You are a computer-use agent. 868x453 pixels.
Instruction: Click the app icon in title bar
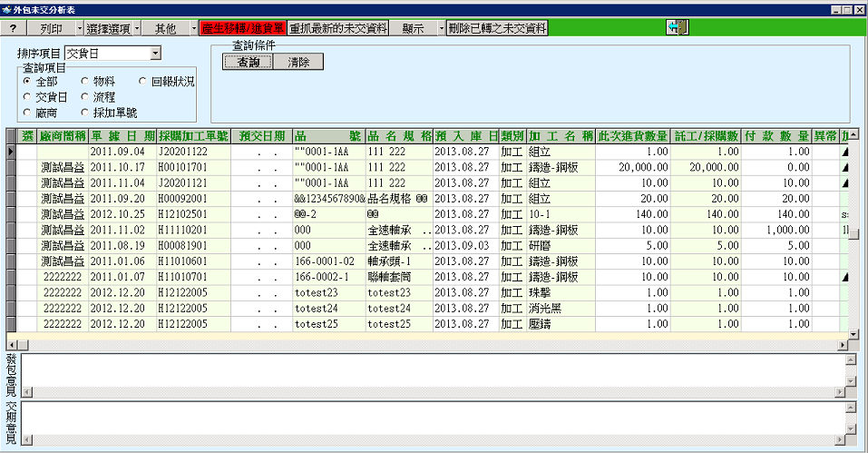[8, 8]
